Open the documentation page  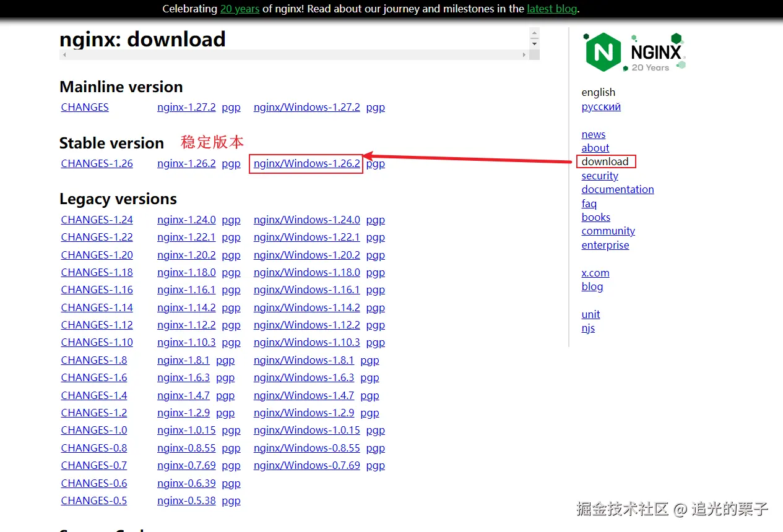click(617, 189)
